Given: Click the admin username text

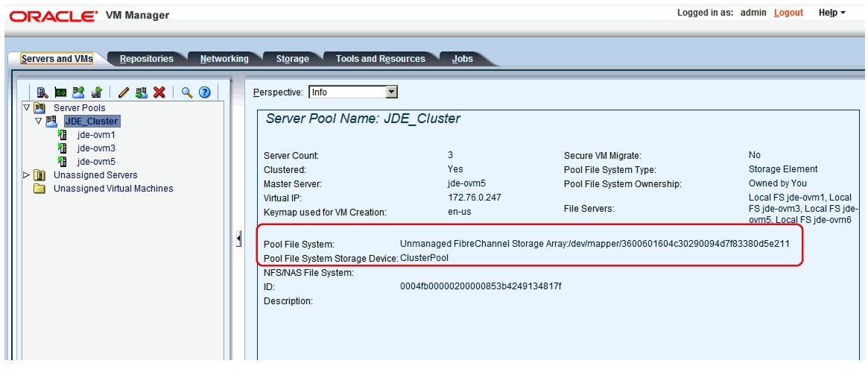Looking at the screenshot, I should tap(753, 13).
